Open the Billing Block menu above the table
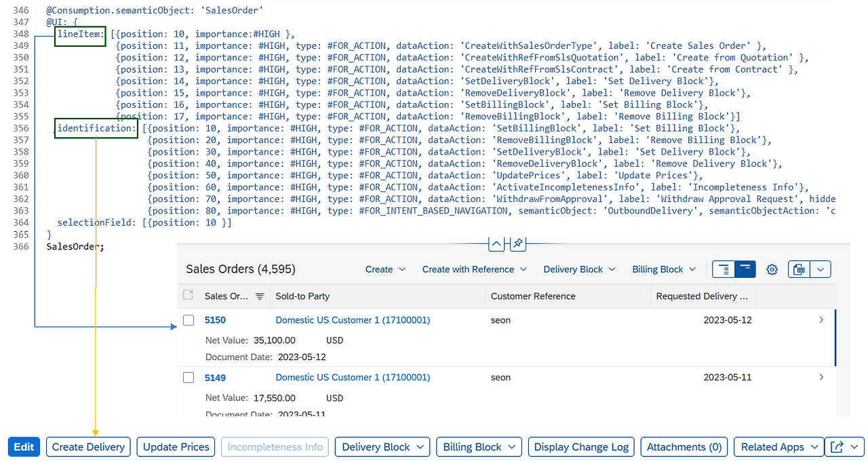The width and height of the screenshot is (868, 461). click(x=663, y=269)
